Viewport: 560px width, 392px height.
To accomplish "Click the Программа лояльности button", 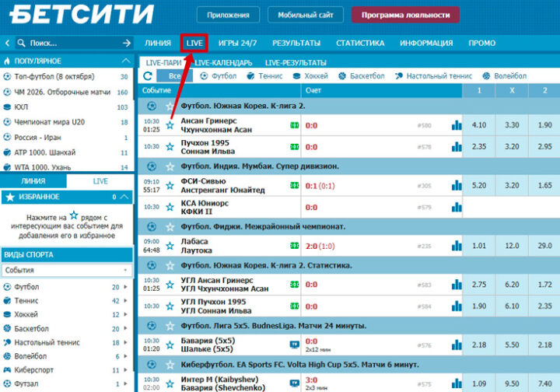I will coord(405,15).
